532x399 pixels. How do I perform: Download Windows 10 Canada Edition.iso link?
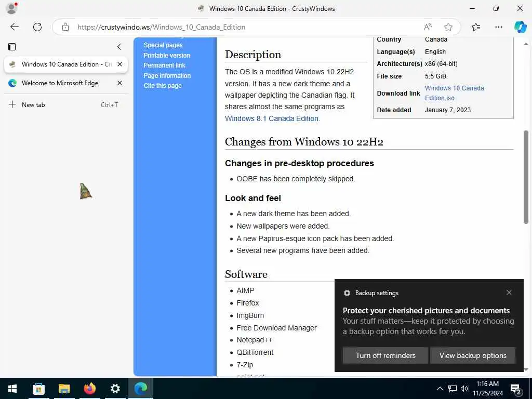click(x=454, y=93)
